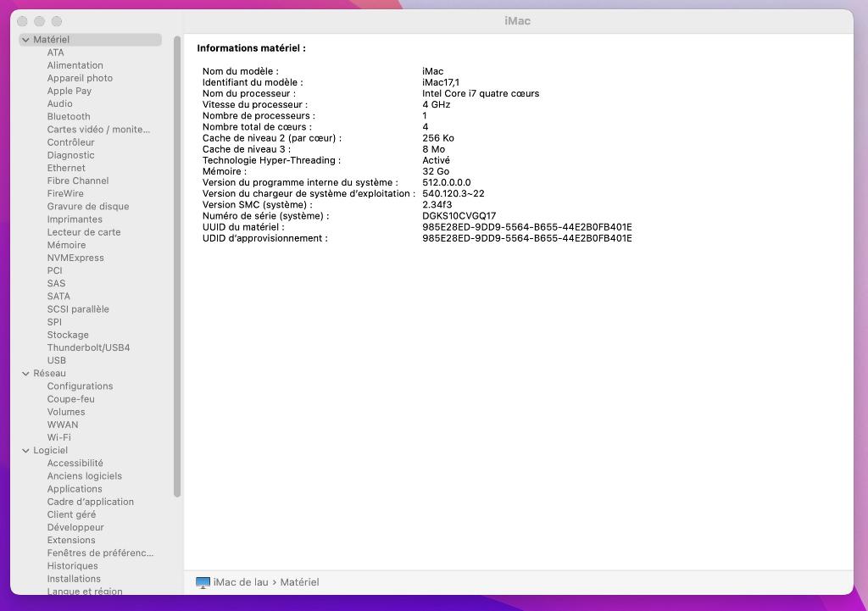Open Extensions under Logiciel
Screen dimensions: 868x611
pyautogui.click(x=71, y=540)
